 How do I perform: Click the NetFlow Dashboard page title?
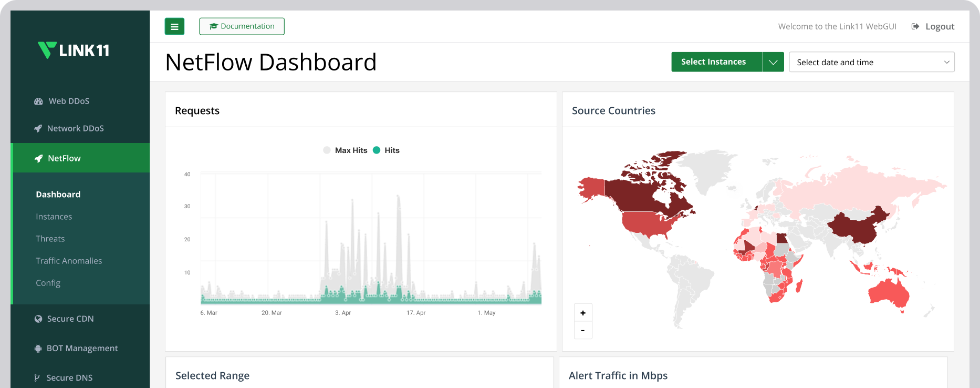click(271, 62)
